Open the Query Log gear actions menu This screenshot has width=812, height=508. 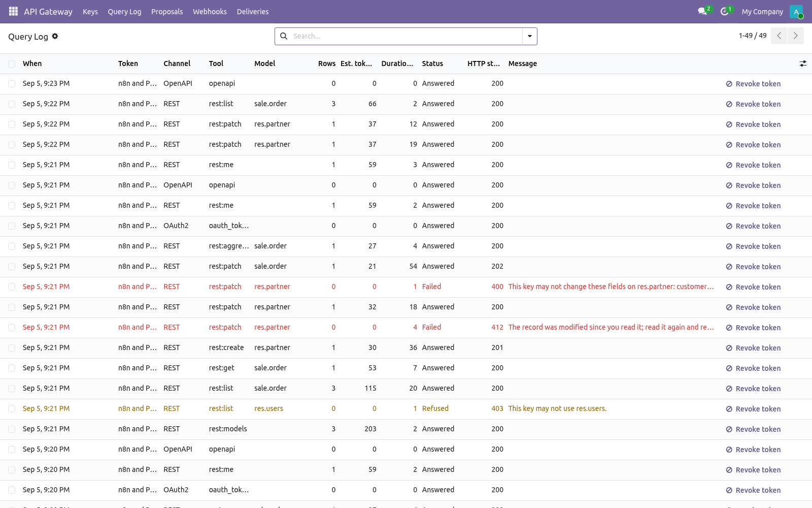[x=55, y=36]
